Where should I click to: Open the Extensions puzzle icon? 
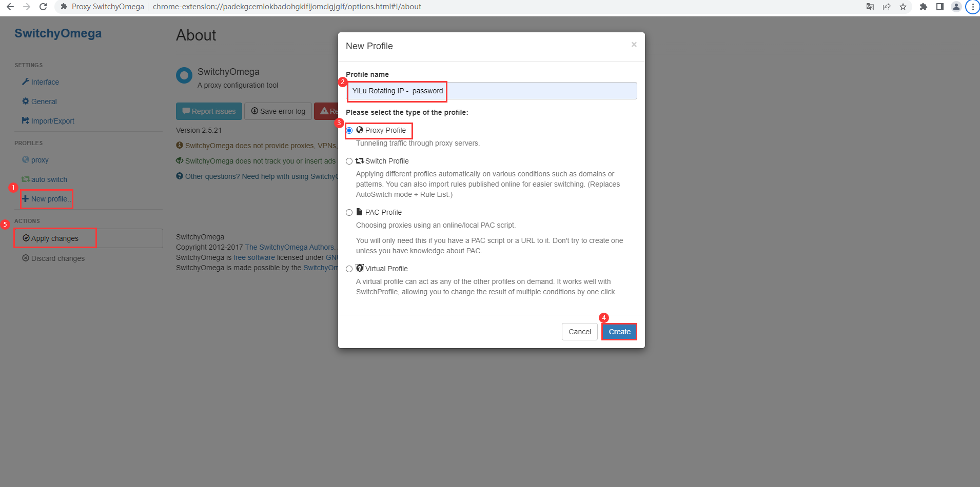pyautogui.click(x=924, y=7)
